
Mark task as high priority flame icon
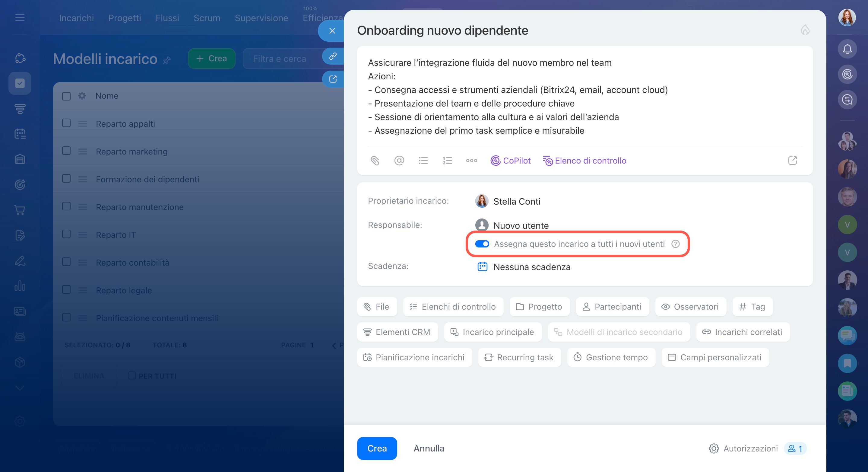click(x=805, y=30)
